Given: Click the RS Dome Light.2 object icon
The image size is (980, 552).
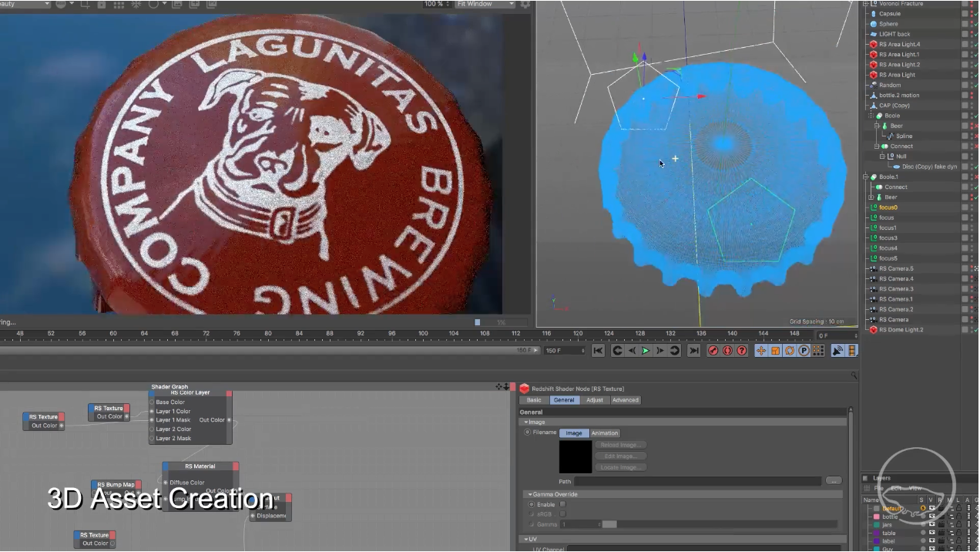Looking at the screenshot, I should pyautogui.click(x=873, y=330).
